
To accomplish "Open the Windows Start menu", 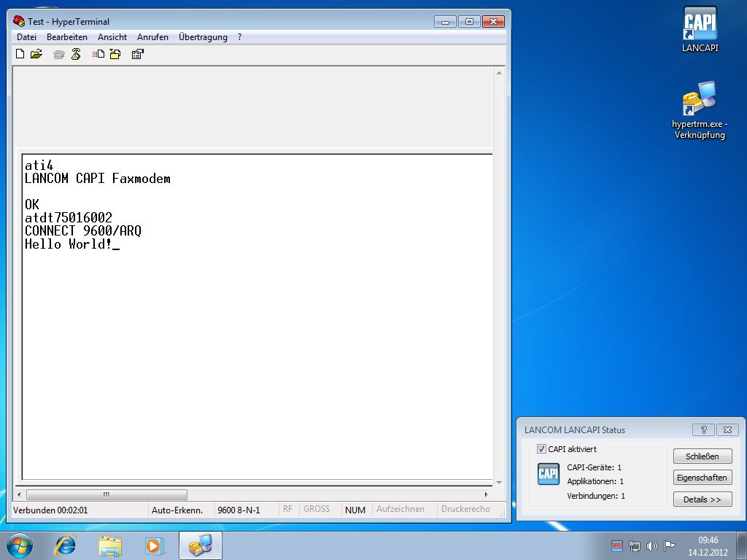I will point(20,545).
